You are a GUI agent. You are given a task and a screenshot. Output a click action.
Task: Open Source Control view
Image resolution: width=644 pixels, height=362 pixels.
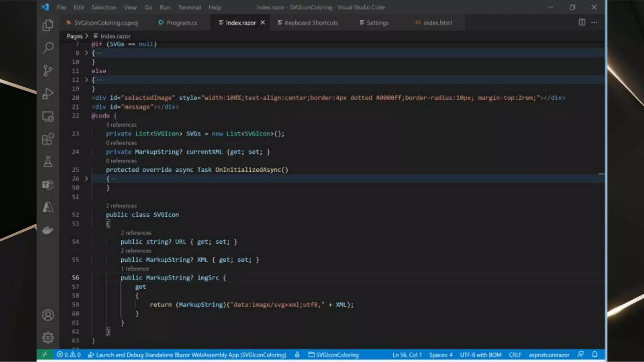pos(48,71)
